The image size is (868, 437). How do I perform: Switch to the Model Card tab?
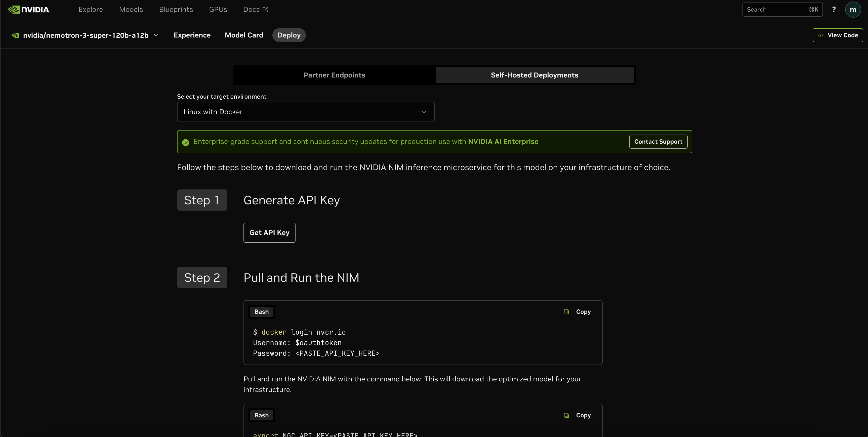[x=244, y=35]
